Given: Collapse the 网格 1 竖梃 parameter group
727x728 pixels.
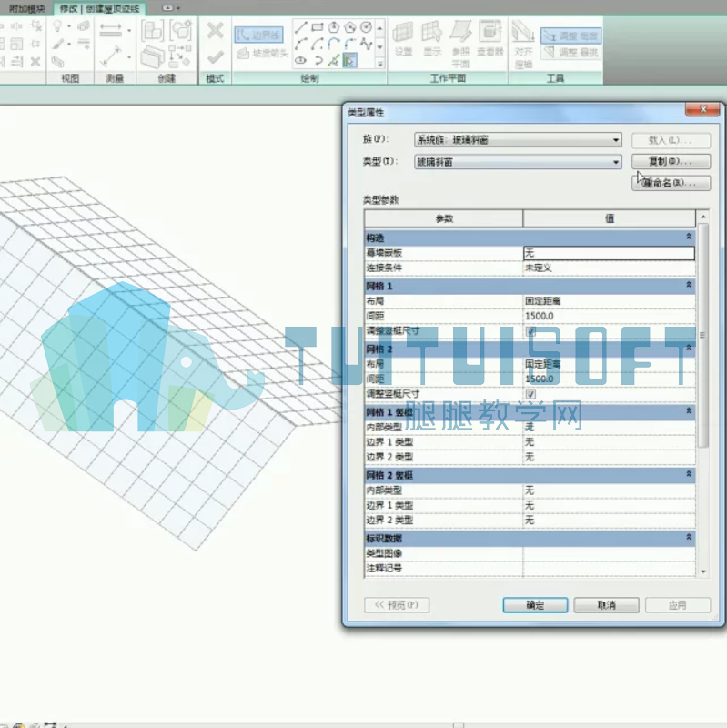Looking at the screenshot, I should pos(689,412).
